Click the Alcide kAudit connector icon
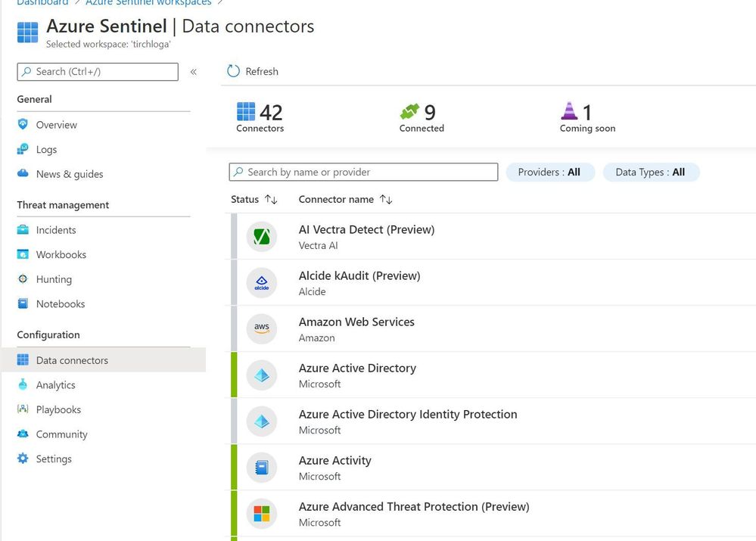The height and width of the screenshot is (541, 756). [x=262, y=284]
